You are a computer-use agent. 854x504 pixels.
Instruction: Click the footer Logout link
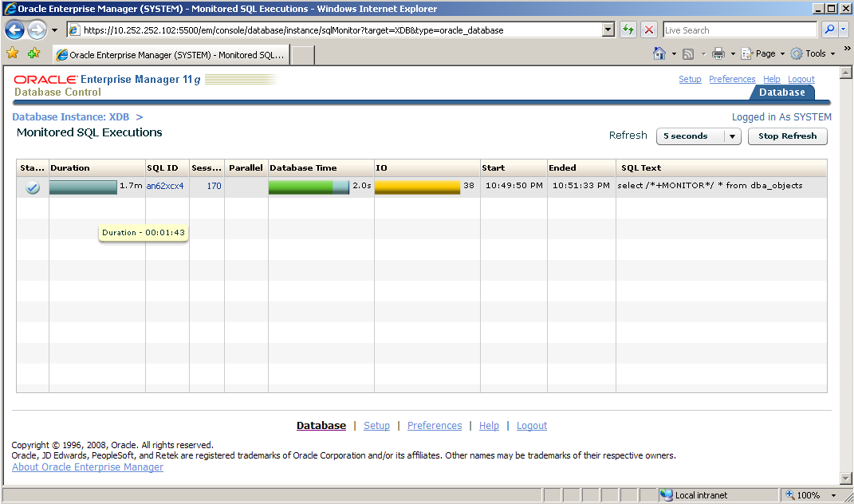pos(532,426)
